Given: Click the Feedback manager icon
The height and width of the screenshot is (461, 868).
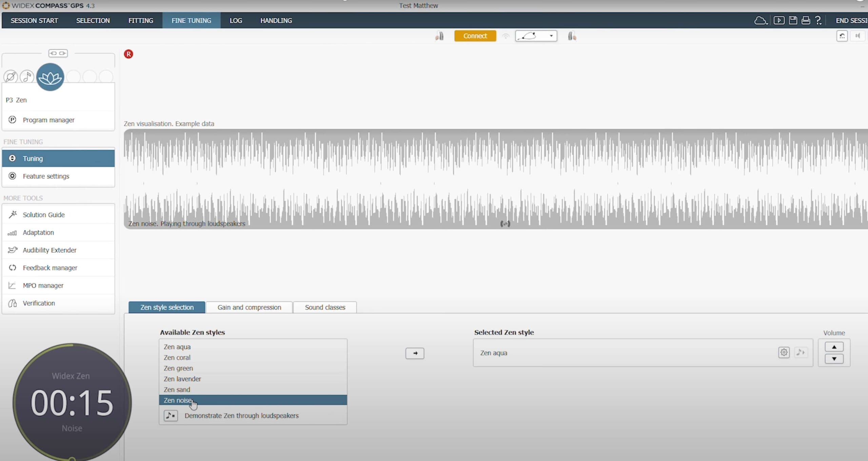Looking at the screenshot, I should 13,268.
